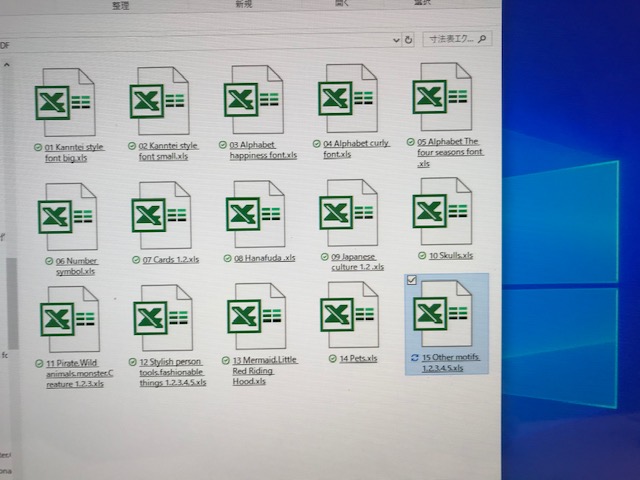This screenshot has height=480, width=640.
Task: Select the 05 Alphabet The four seasons font icon
Action: pyautogui.click(x=442, y=97)
